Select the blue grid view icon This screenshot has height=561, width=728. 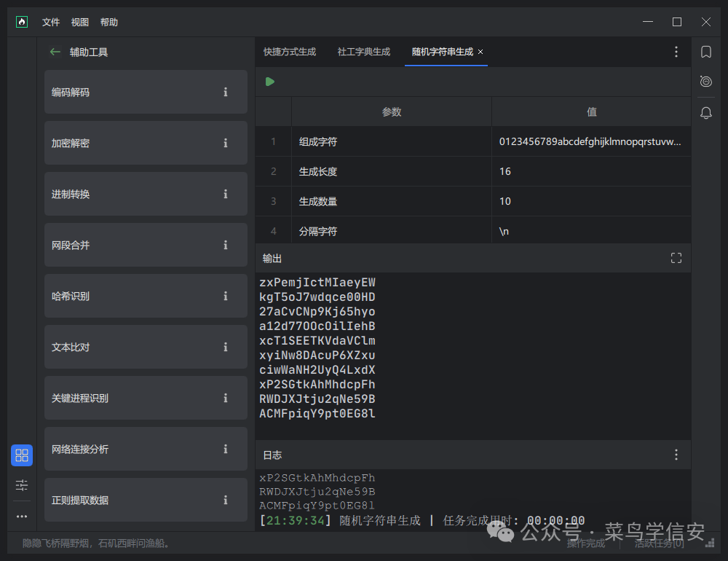pos(21,455)
